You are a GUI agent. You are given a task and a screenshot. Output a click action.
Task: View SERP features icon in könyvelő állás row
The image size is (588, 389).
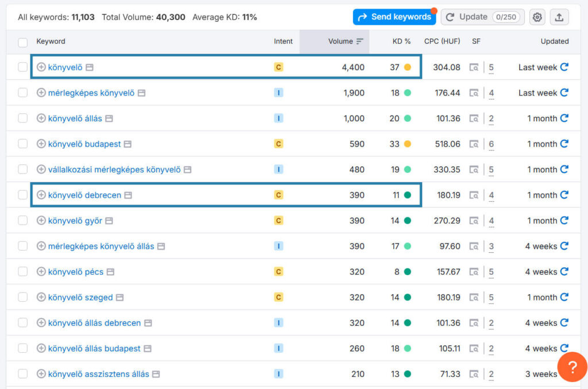pos(474,118)
